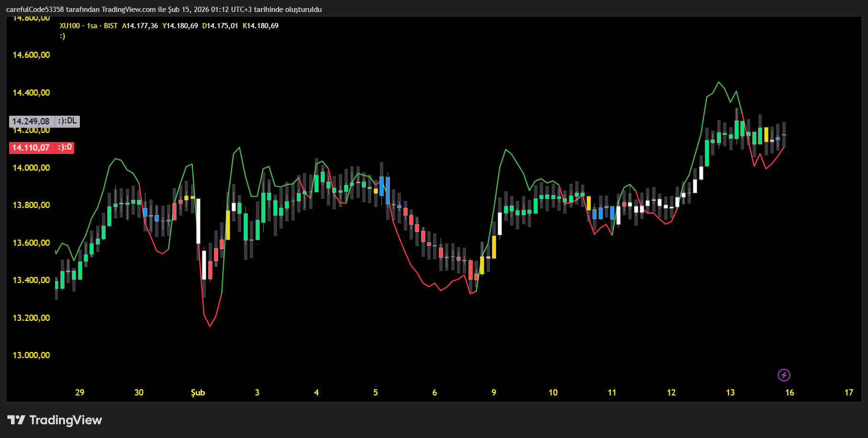Select the green moving average line peak

[x=718, y=82]
